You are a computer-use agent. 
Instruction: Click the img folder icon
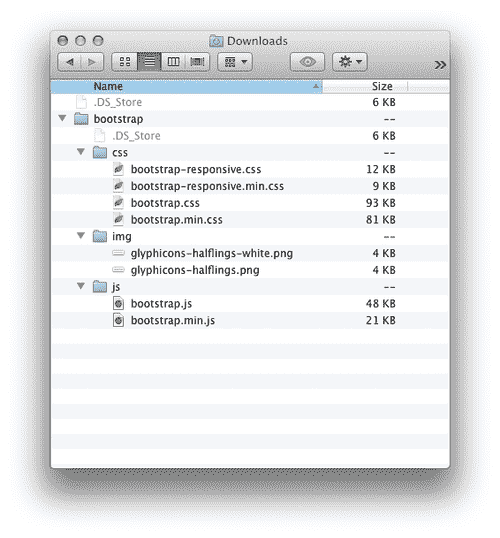100,236
